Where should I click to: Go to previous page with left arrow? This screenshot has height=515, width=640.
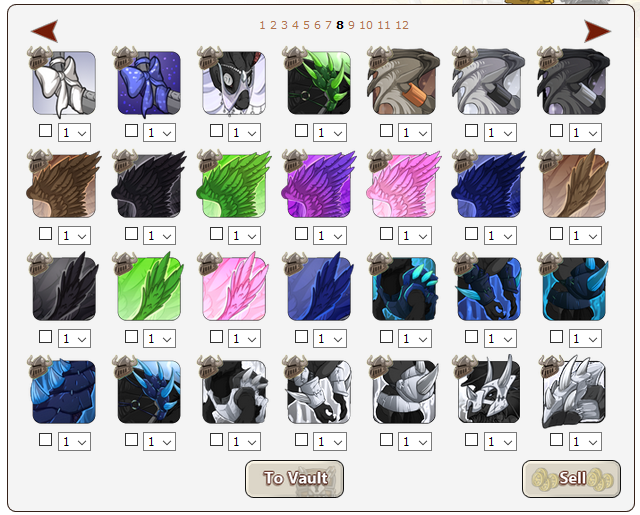pyautogui.click(x=44, y=31)
